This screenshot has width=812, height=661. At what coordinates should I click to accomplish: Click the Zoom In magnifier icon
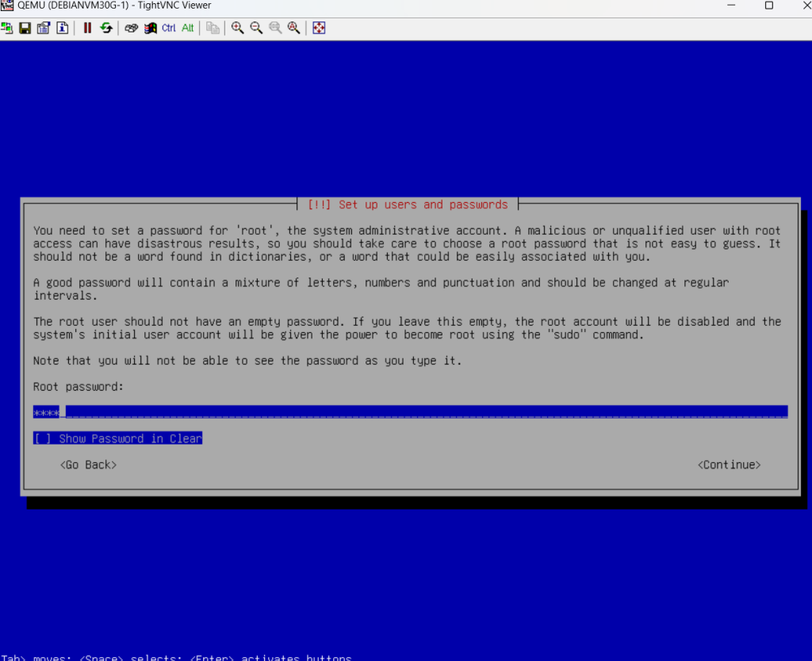(237, 28)
